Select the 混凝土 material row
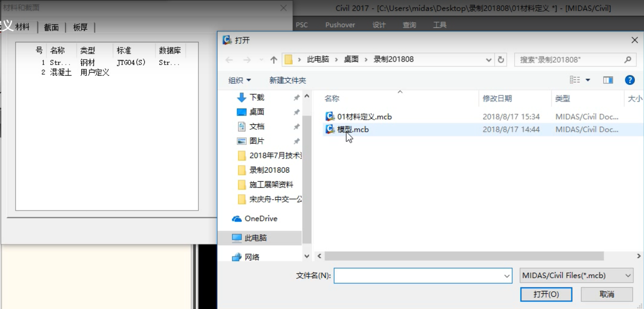644x309 pixels. (106, 72)
